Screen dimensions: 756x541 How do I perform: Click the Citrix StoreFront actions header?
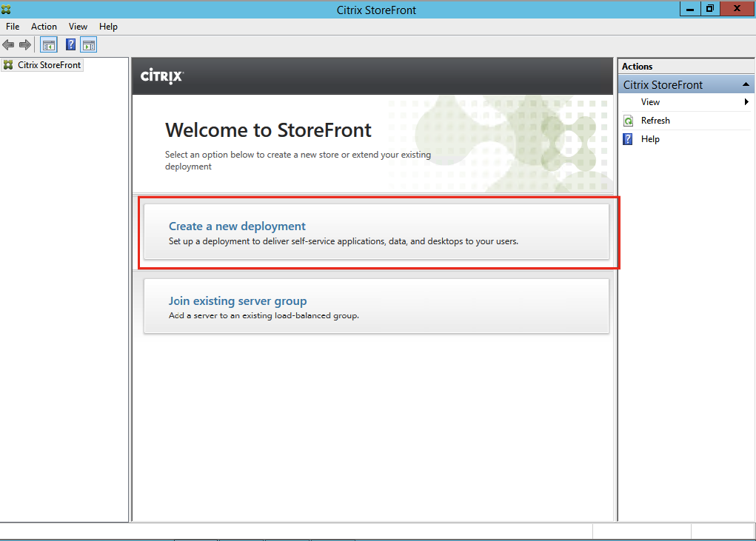[x=686, y=85]
